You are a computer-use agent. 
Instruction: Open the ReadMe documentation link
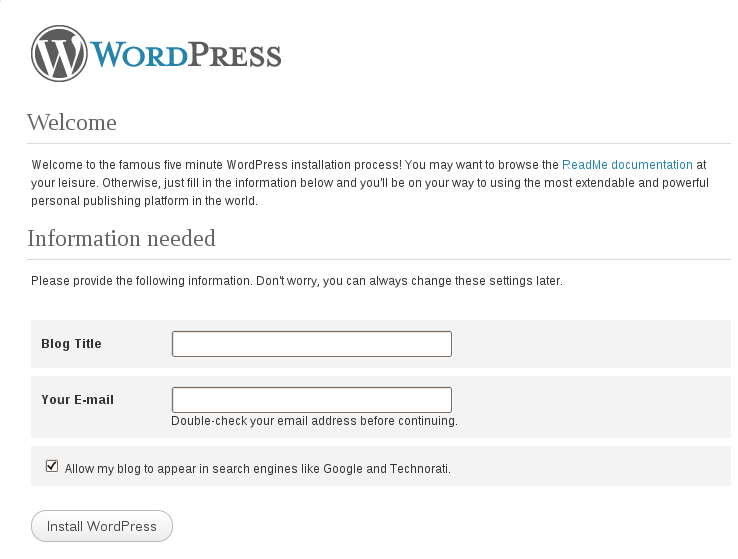[x=627, y=165]
